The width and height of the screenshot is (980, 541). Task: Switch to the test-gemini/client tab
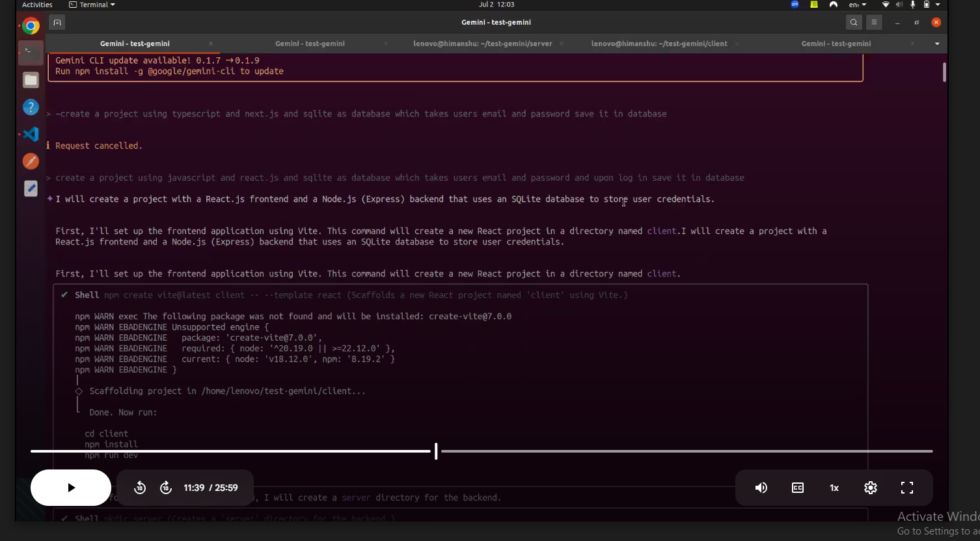[x=659, y=44]
